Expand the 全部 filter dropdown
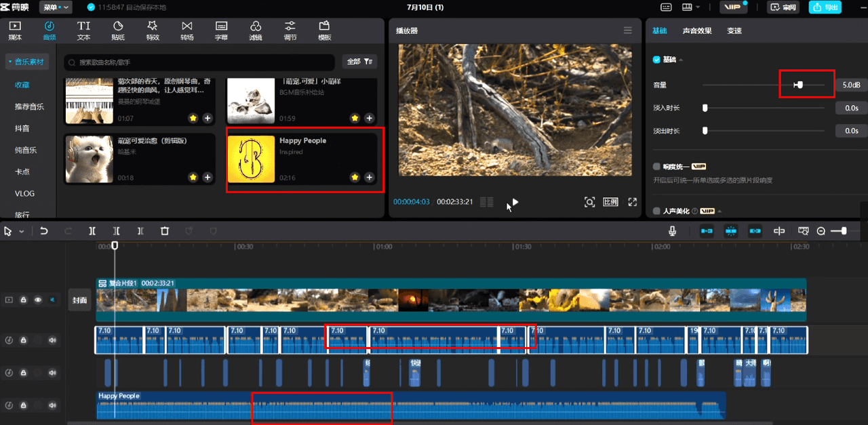 [x=359, y=61]
